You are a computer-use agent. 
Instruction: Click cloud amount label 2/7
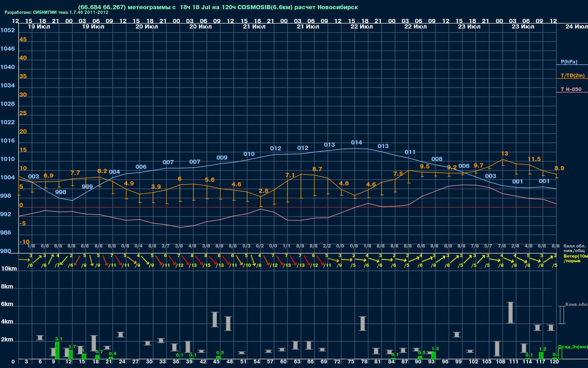point(165,246)
